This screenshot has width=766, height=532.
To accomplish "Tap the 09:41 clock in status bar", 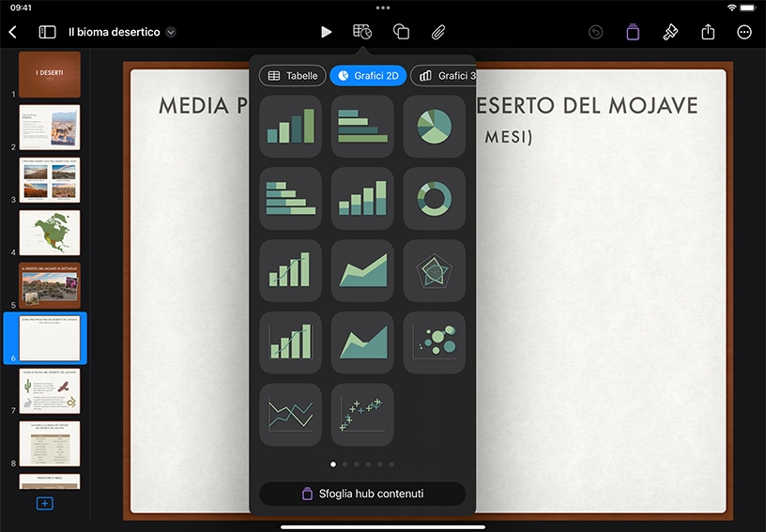I will [x=21, y=8].
